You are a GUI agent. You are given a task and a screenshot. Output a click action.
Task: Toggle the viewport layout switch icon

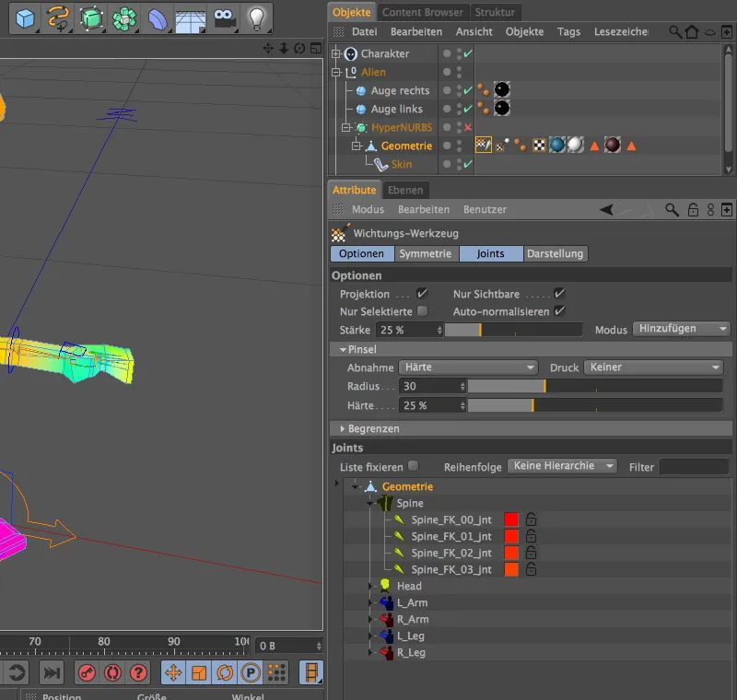[316, 48]
